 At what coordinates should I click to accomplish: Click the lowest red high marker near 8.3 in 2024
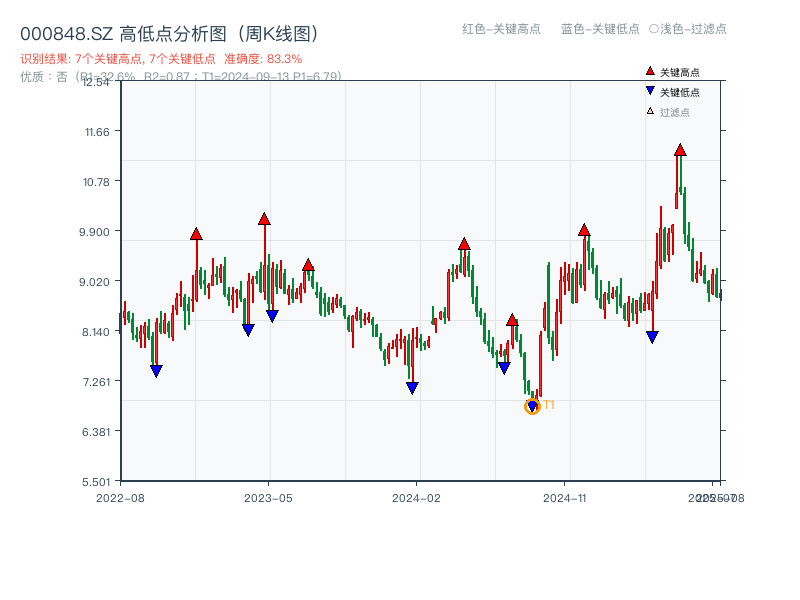point(512,320)
